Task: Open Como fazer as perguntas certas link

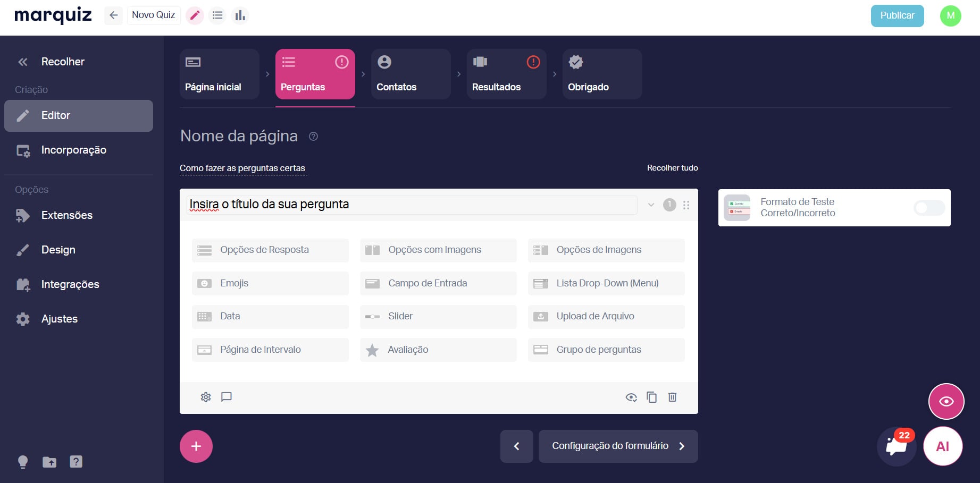Action: [x=242, y=168]
